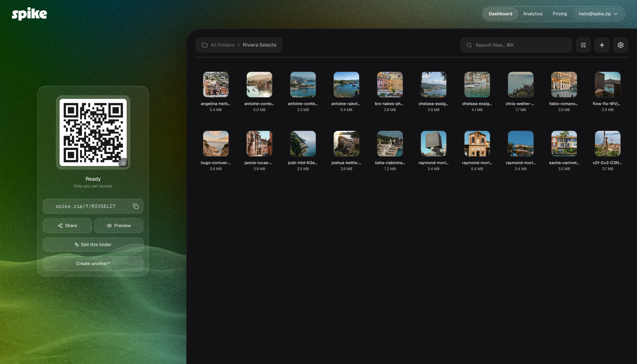
Task: Click the folder icon in breadcrumb
Action: 205,45
